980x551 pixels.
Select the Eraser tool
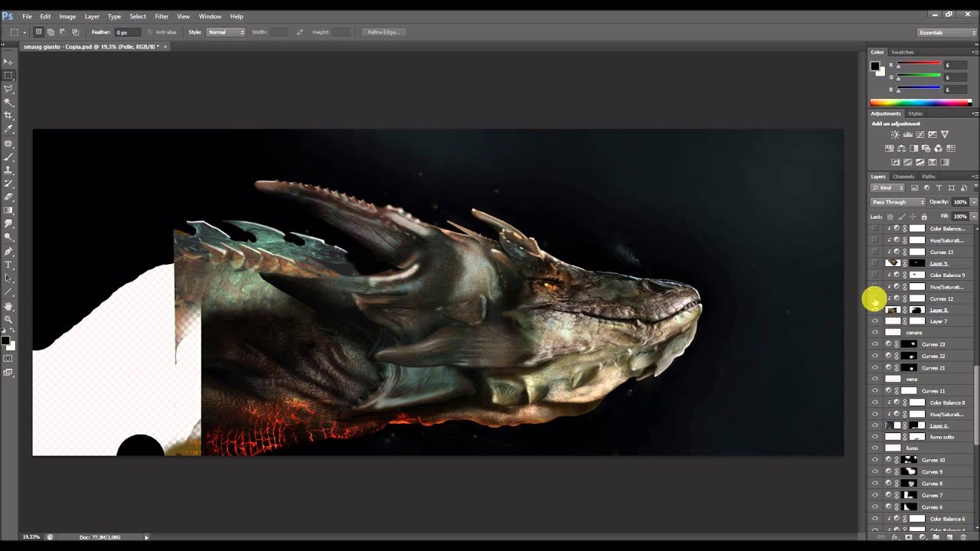pos(8,197)
